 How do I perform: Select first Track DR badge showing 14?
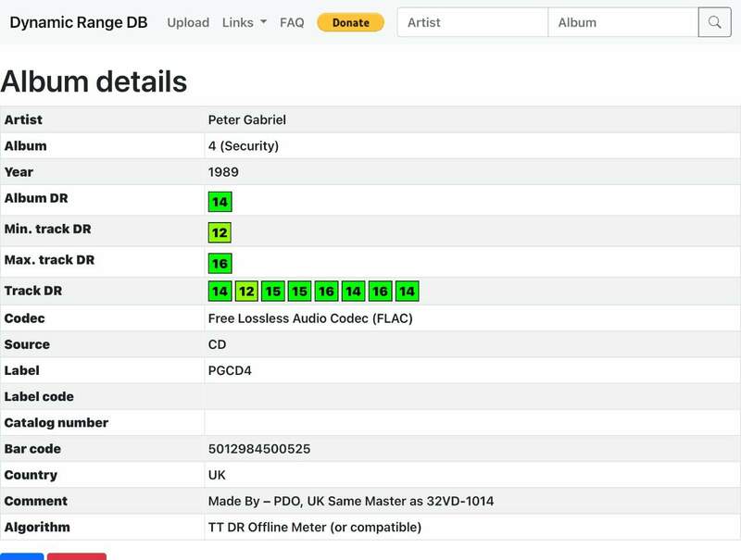(220, 292)
